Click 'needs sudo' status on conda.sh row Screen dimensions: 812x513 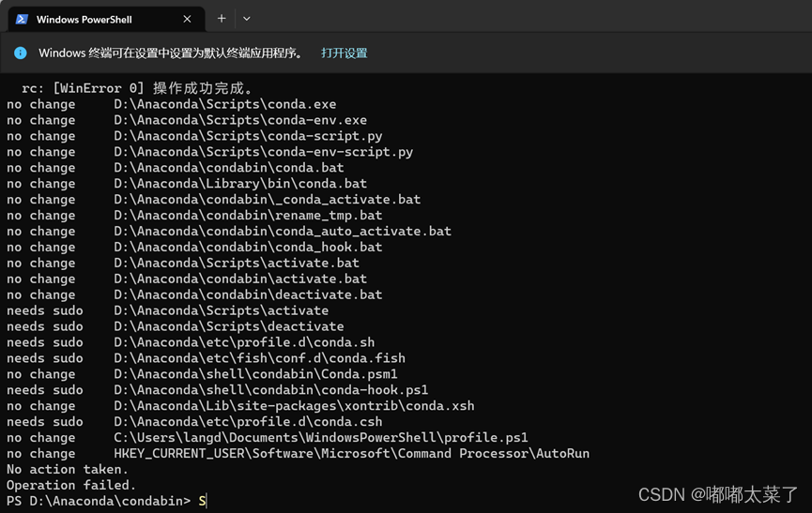click(44, 342)
